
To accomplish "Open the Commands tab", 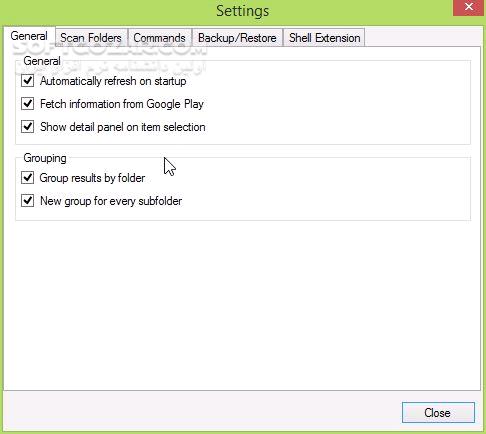I will point(160,38).
